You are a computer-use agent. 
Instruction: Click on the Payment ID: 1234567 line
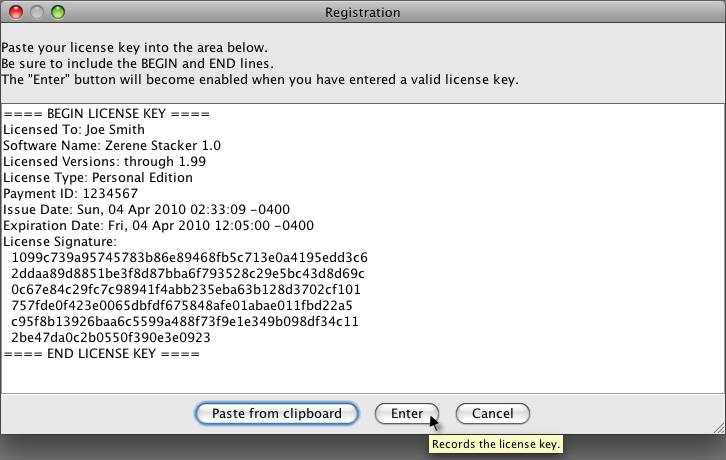pos(70,194)
